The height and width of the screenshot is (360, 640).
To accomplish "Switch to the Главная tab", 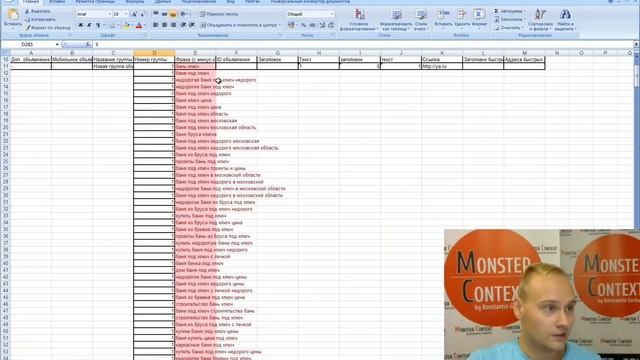I will click(x=31, y=2).
